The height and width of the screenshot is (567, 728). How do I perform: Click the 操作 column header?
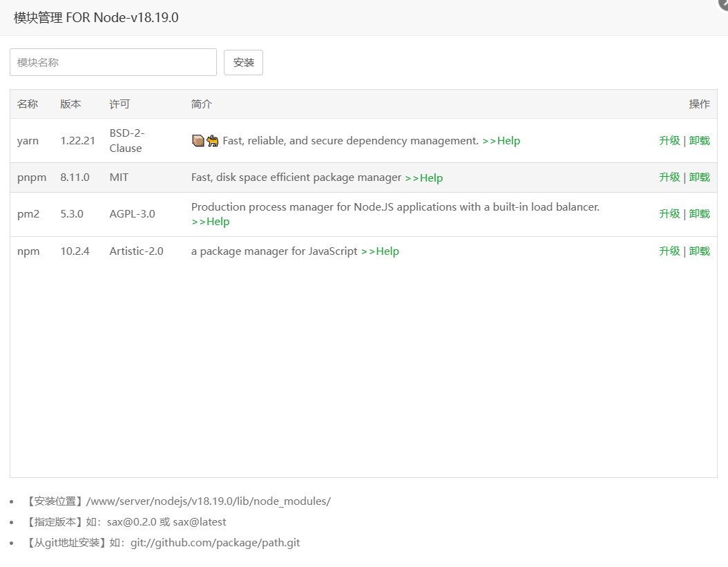click(699, 104)
